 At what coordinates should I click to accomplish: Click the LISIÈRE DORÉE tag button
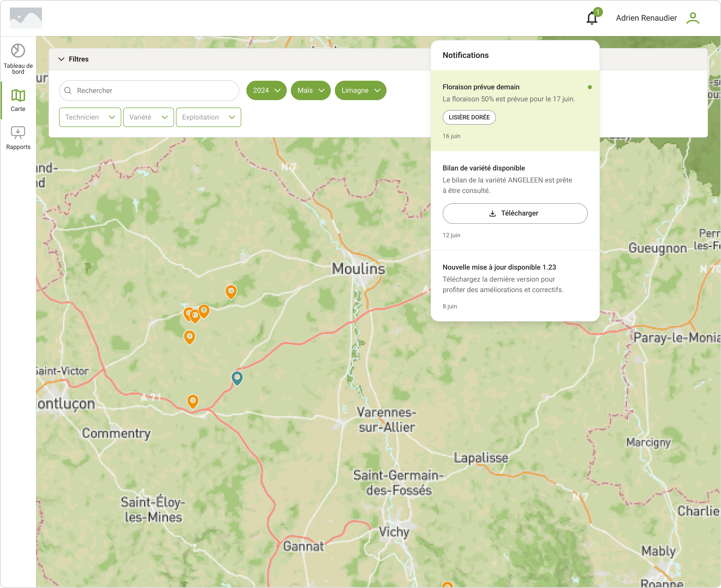coord(469,117)
